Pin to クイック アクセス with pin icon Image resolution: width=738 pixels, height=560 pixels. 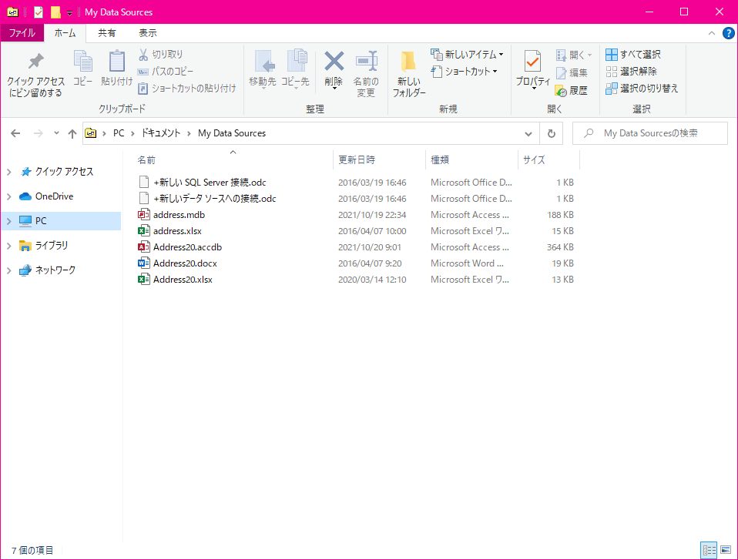(x=35, y=62)
